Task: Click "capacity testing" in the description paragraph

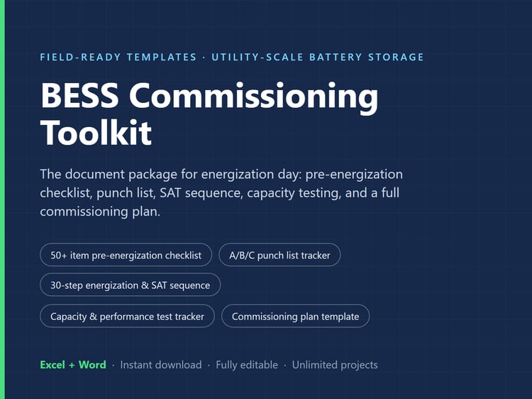Action: (x=293, y=193)
